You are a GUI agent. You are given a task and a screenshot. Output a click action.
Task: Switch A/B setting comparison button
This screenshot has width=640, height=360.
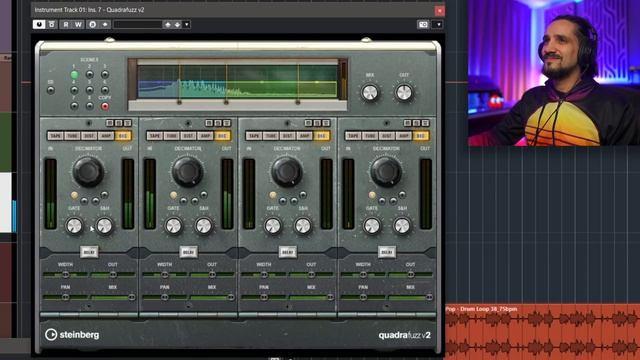93,24
